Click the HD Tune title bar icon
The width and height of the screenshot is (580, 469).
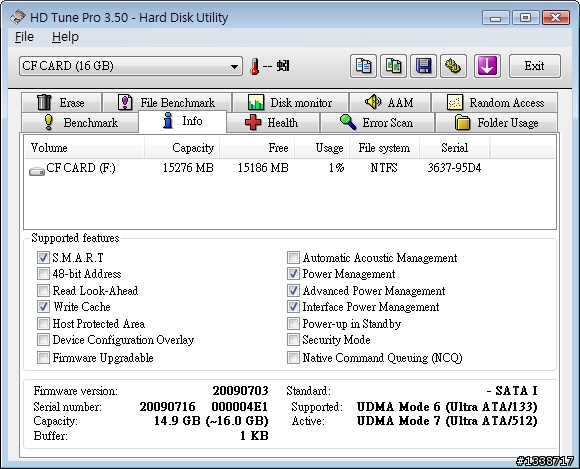click(x=18, y=17)
